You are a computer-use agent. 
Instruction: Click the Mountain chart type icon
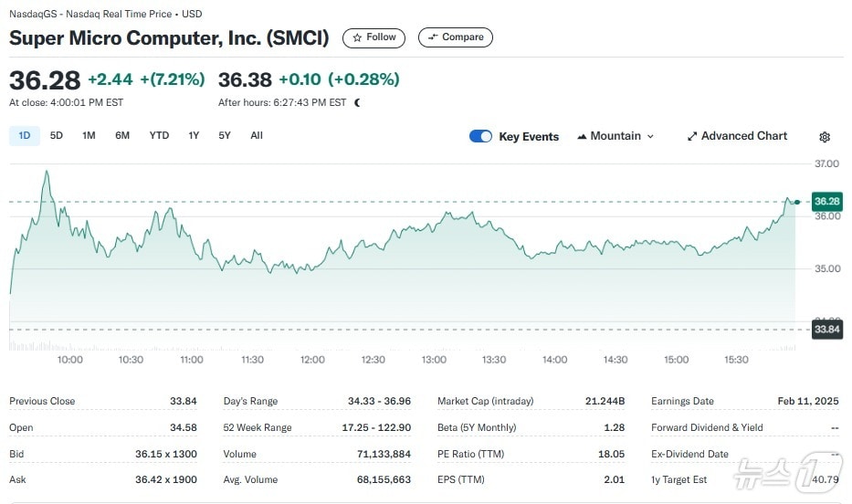point(582,136)
